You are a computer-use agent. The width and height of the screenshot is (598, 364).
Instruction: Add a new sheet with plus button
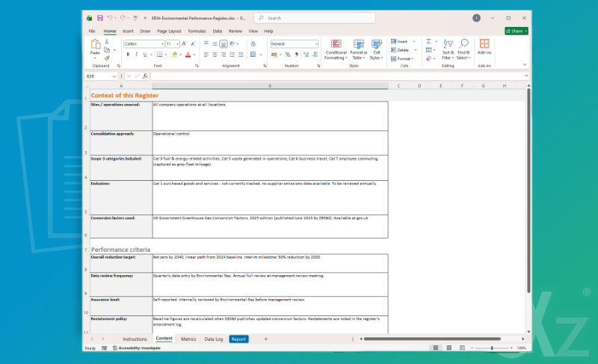(x=266, y=339)
